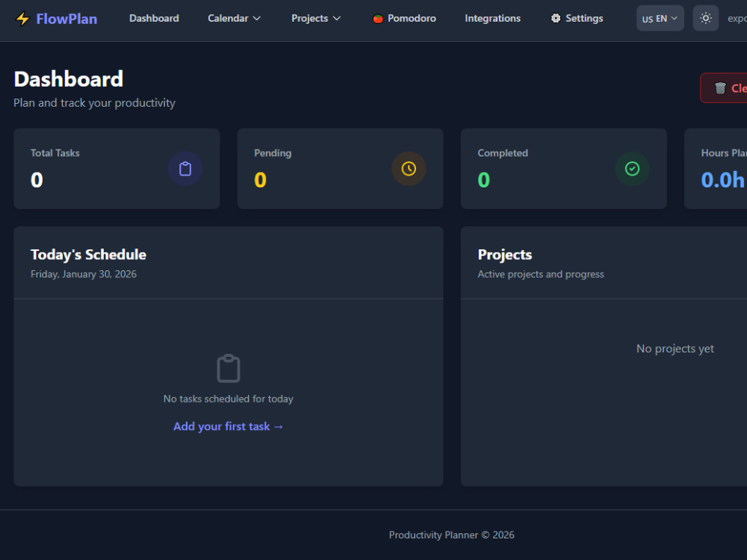
Task: Open the US EN language selector
Action: pyautogui.click(x=660, y=18)
